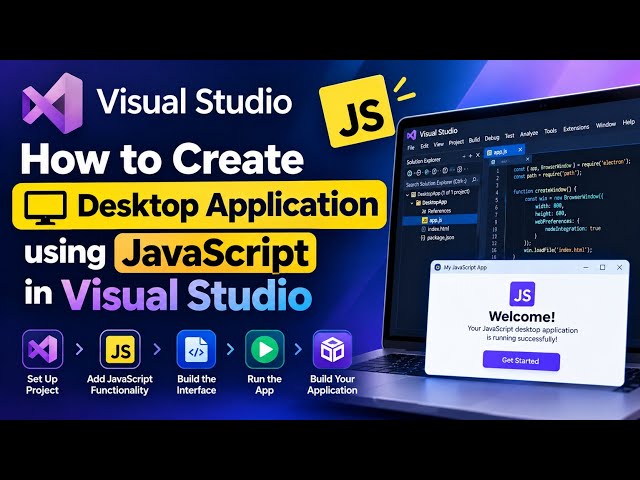640x480 pixels.
Task: Click the JavaScript highlighted word in the title
Action: (x=215, y=253)
